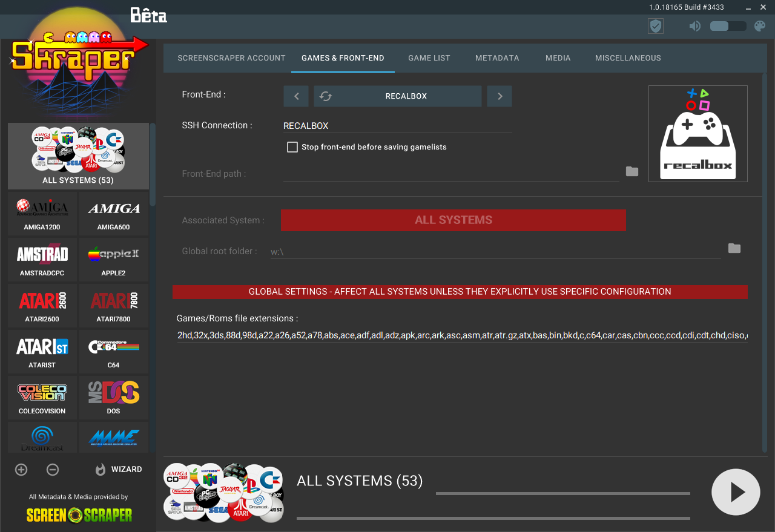Viewport: 775px width, 532px height.
Task: Choose the APPLE2 system tile
Action: pyautogui.click(x=114, y=260)
